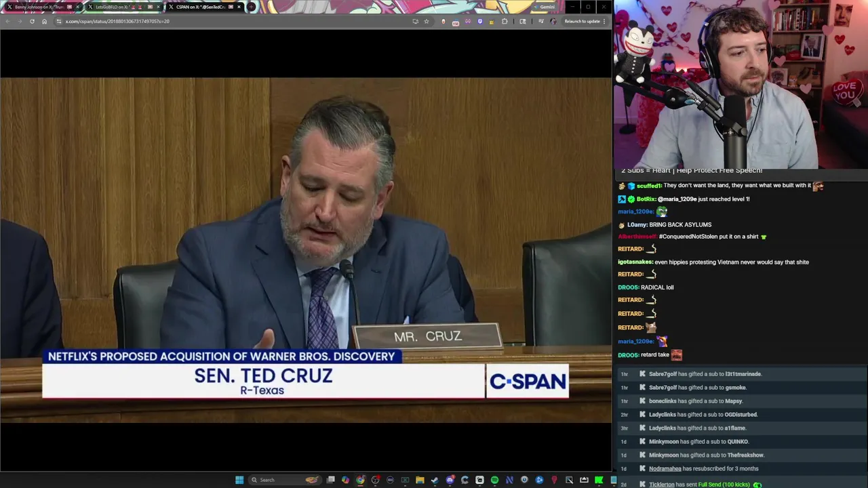Open the Windows Start menu
Image resolution: width=868 pixels, height=488 pixels.
coord(239,480)
